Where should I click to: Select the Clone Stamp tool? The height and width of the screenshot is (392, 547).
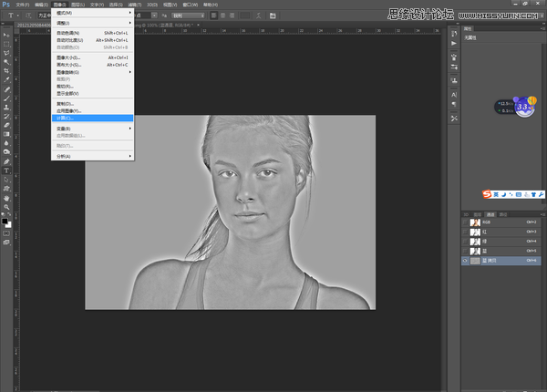pyautogui.click(x=6, y=107)
